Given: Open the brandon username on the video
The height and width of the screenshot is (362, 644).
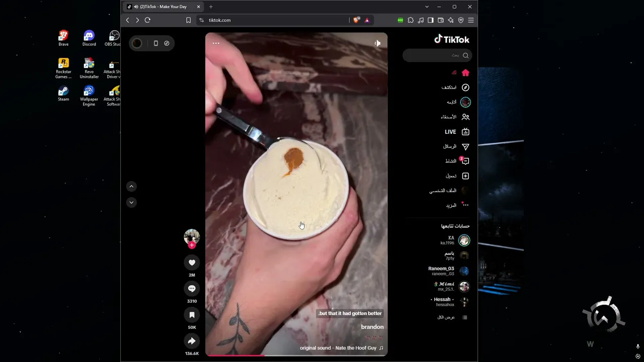Looking at the screenshot, I should [x=372, y=327].
